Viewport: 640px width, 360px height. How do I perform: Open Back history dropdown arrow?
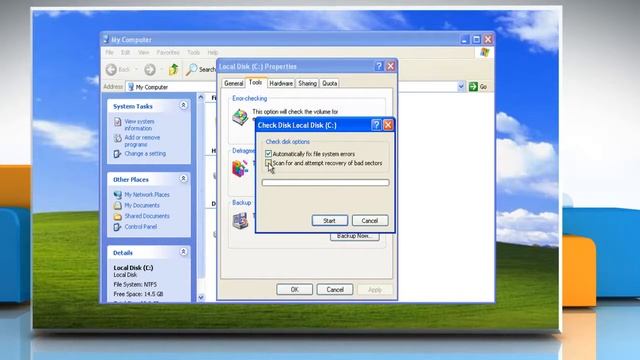136,70
